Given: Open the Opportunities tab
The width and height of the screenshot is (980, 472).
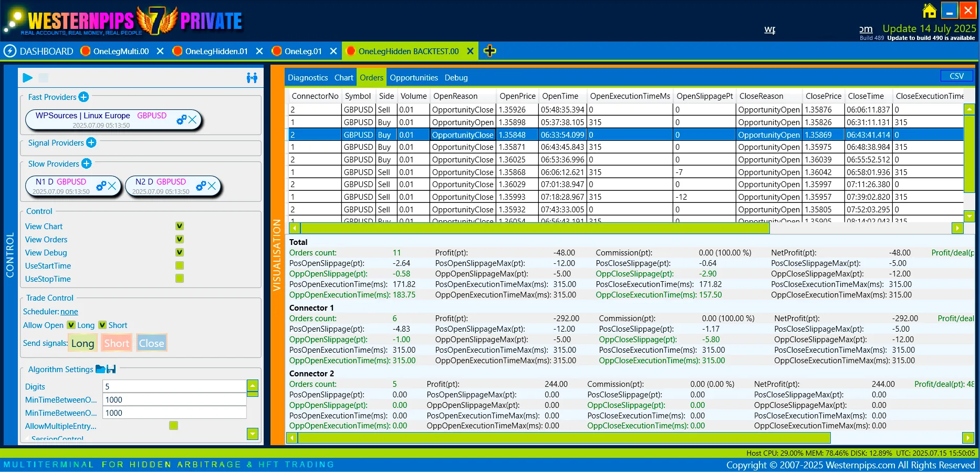Looking at the screenshot, I should [414, 78].
